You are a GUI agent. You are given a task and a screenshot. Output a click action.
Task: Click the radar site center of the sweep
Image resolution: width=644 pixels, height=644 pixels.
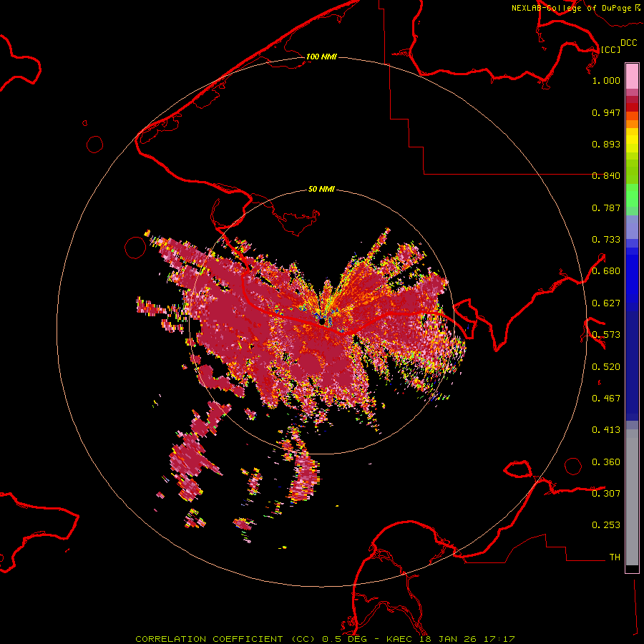pos(321,321)
